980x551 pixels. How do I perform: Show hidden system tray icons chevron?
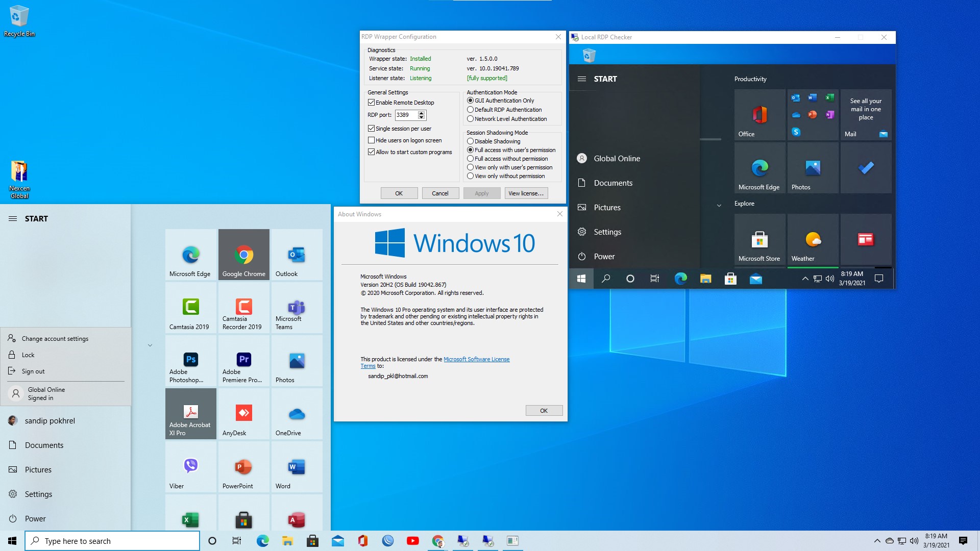click(x=877, y=541)
